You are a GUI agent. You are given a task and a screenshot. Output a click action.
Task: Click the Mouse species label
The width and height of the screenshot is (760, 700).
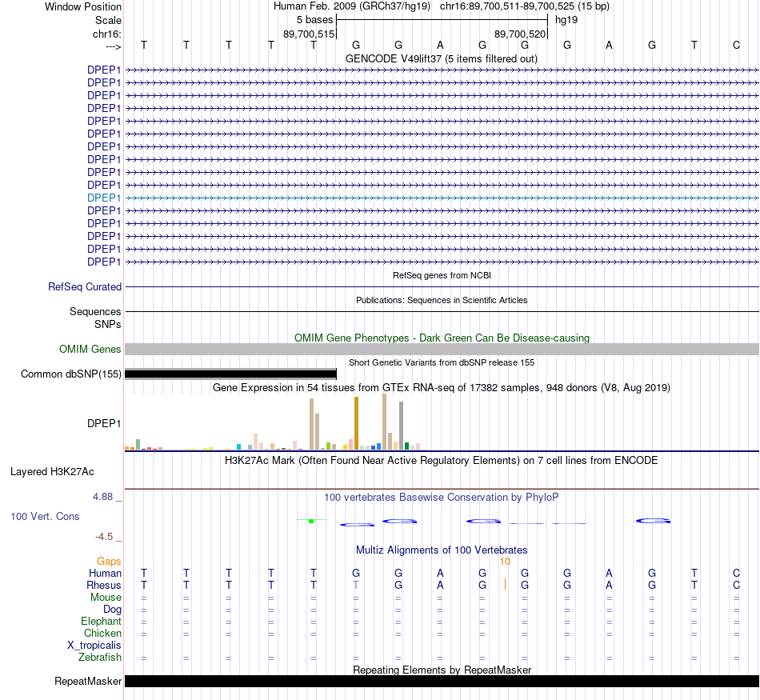point(106,598)
